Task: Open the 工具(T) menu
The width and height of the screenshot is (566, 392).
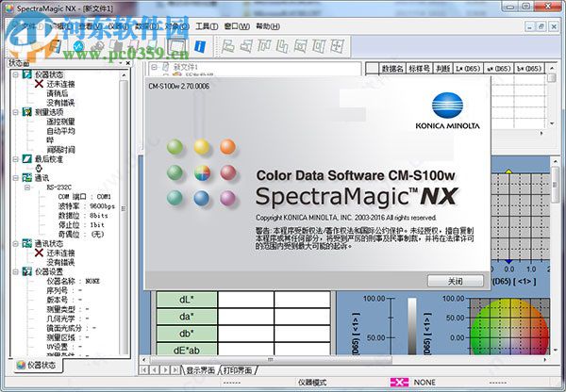Action: pos(207,26)
